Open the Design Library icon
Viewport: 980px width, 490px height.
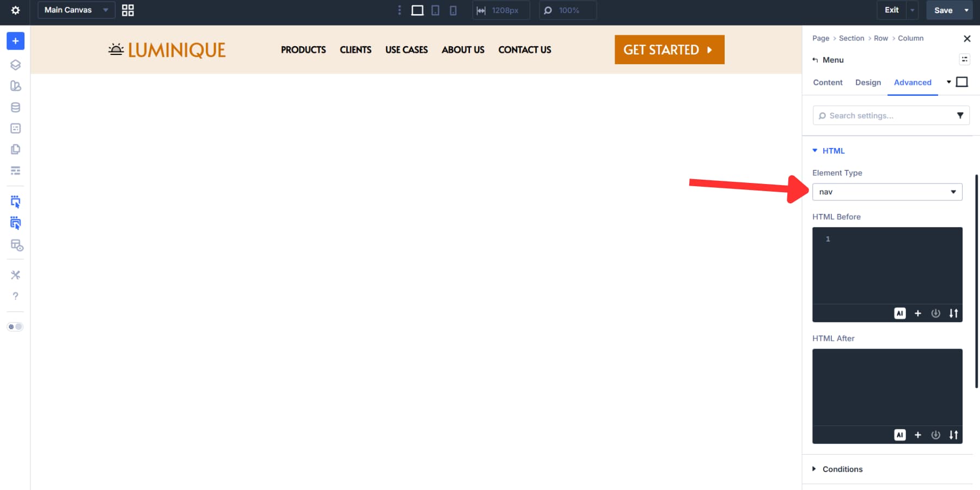(15, 85)
